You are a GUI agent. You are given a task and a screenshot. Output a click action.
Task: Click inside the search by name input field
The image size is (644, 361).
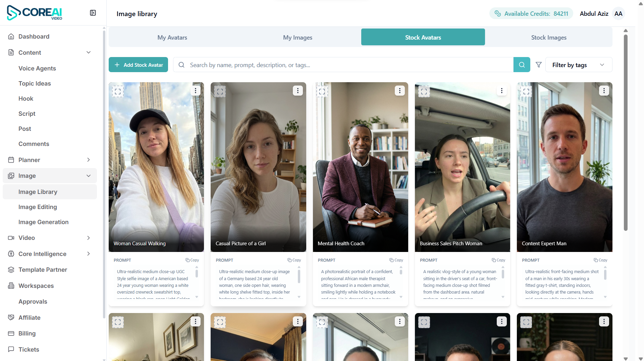(x=335, y=65)
